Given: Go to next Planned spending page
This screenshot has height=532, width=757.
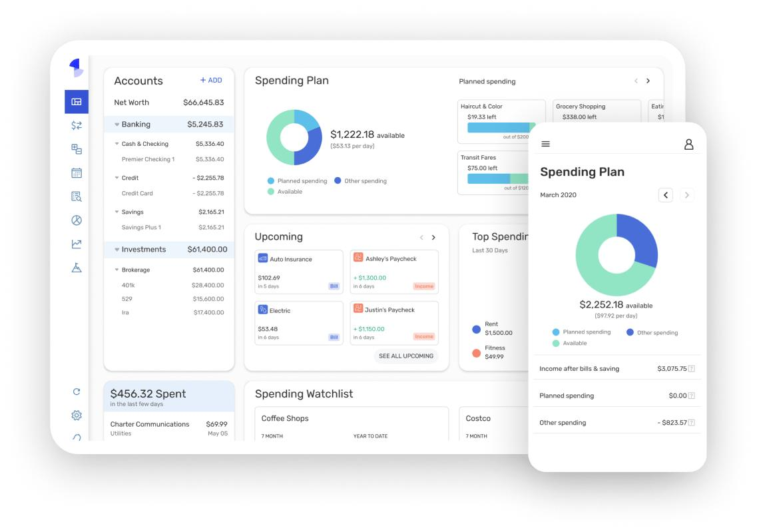Looking at the screenshot, I should pos(648,81).
